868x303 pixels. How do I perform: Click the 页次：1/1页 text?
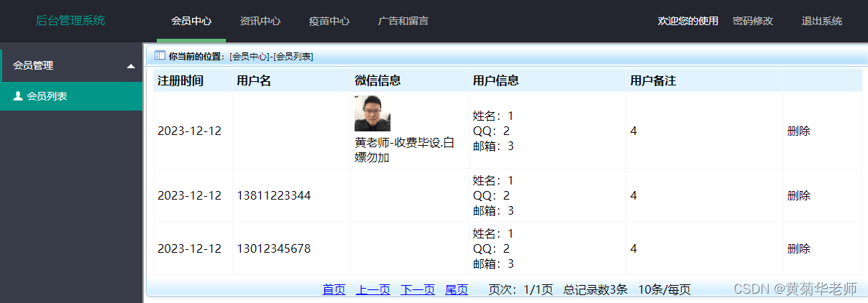[521, 289]
